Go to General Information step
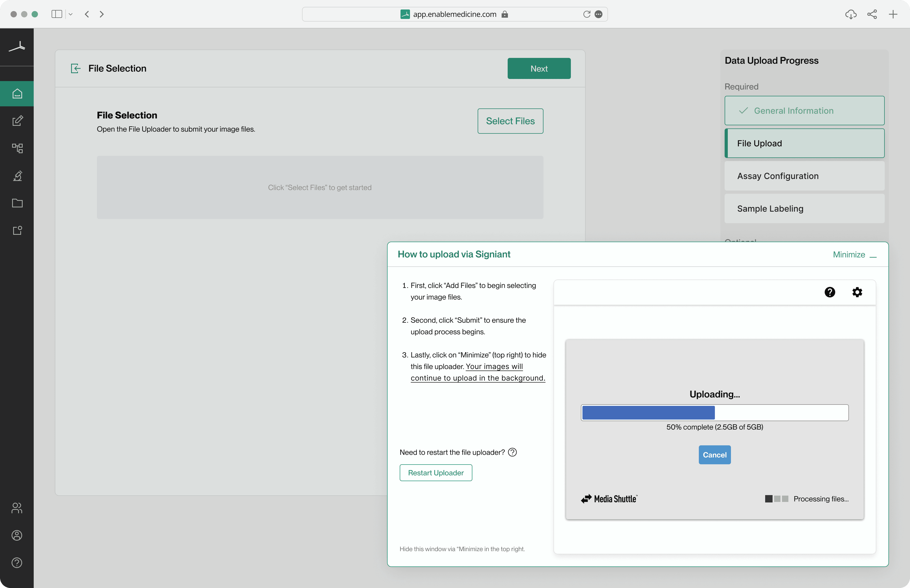 [804, 111]
